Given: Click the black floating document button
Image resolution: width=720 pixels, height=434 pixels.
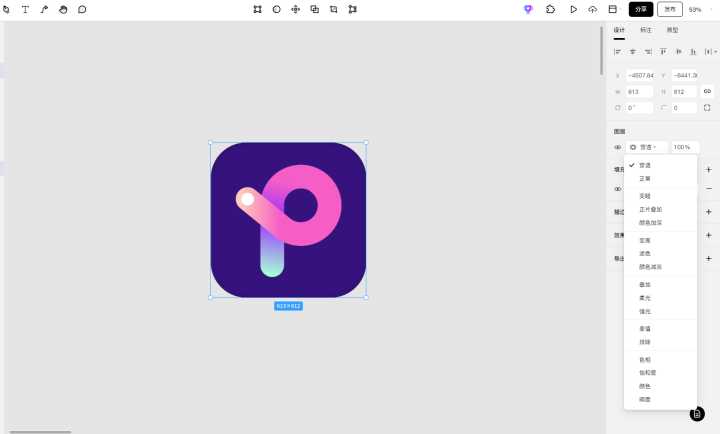Looking at the screenshot, I should coord(697,414).
